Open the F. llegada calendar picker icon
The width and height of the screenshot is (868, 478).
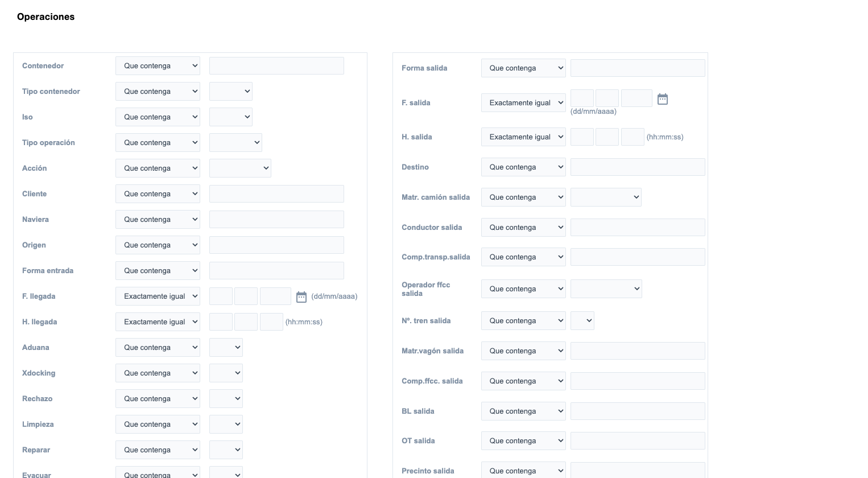coord(301,296)
